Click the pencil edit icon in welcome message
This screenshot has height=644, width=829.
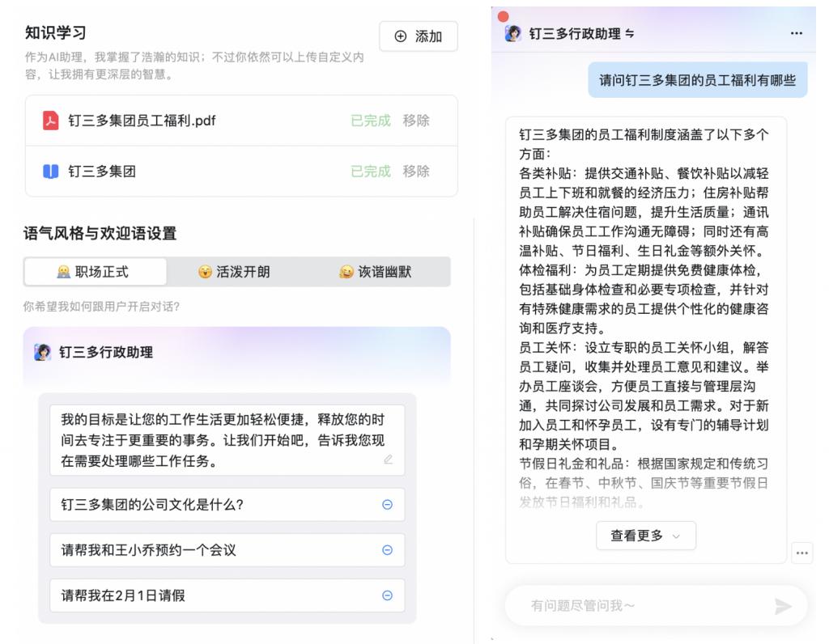tap(388, 459)
